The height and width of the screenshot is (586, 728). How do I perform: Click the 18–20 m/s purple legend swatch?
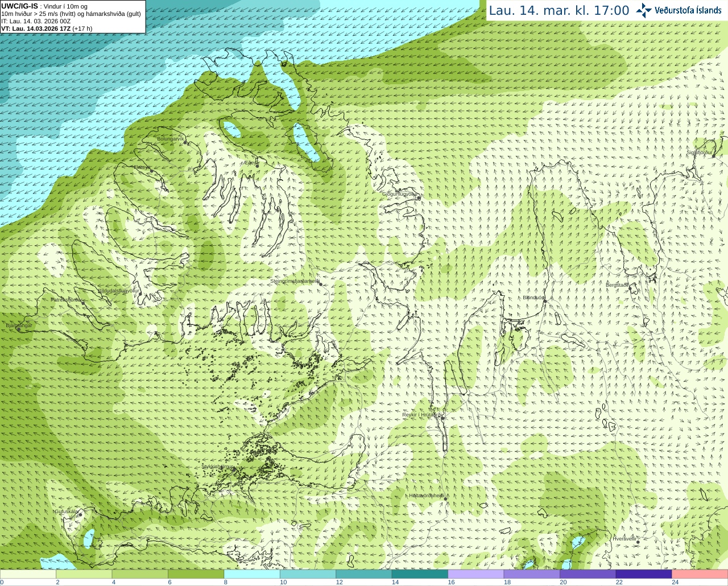point(532,574)
